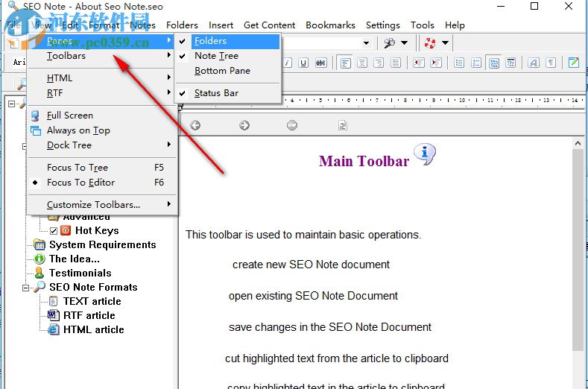Align text right in formatting toolbar
Image resolution: width=588 pixels, height=389 pixels.
[379, 63]
